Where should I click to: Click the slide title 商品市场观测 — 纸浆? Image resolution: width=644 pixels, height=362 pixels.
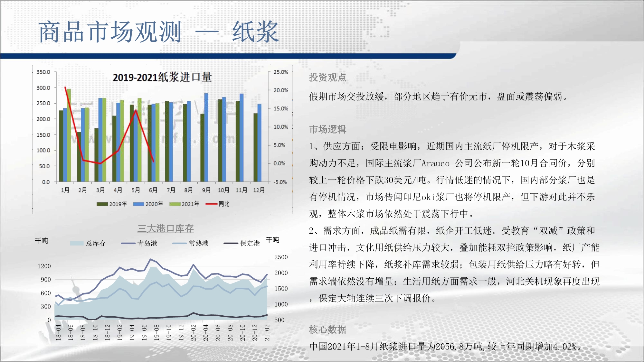click(158, 32)
